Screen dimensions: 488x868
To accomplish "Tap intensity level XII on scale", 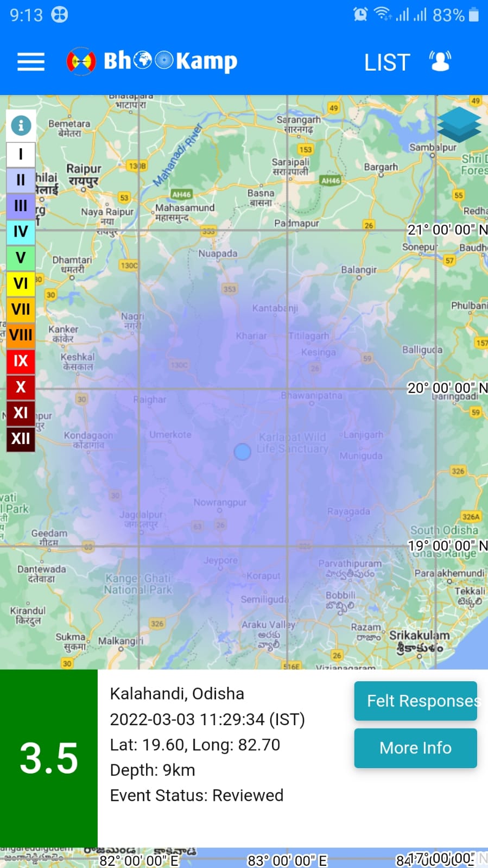I will coord(21,439).
